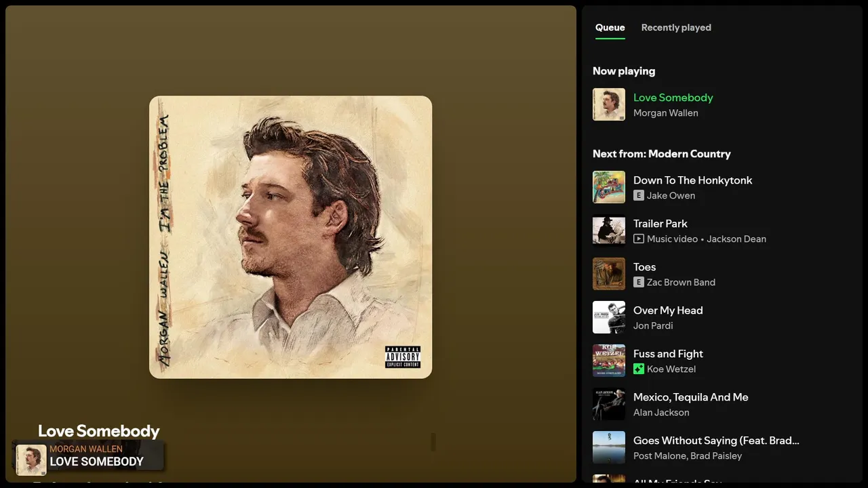
Task: Open the Recently played tab
Action: [676, 28]
